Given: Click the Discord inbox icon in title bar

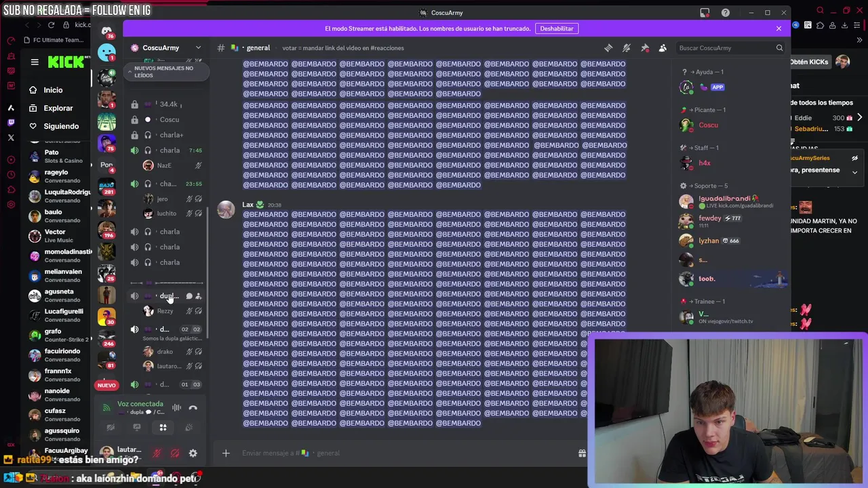Looking at the screenshot, I should tap(705, 13).
